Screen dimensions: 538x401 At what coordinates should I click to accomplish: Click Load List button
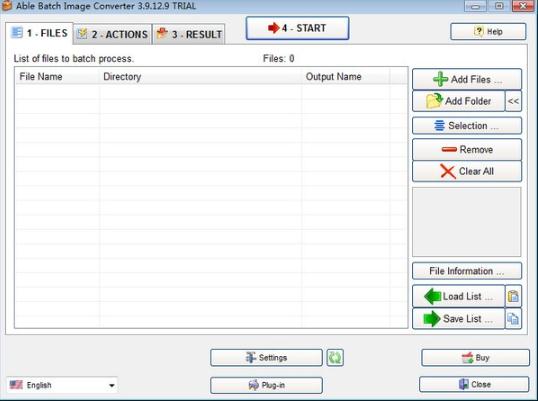[x=458, y=296]
